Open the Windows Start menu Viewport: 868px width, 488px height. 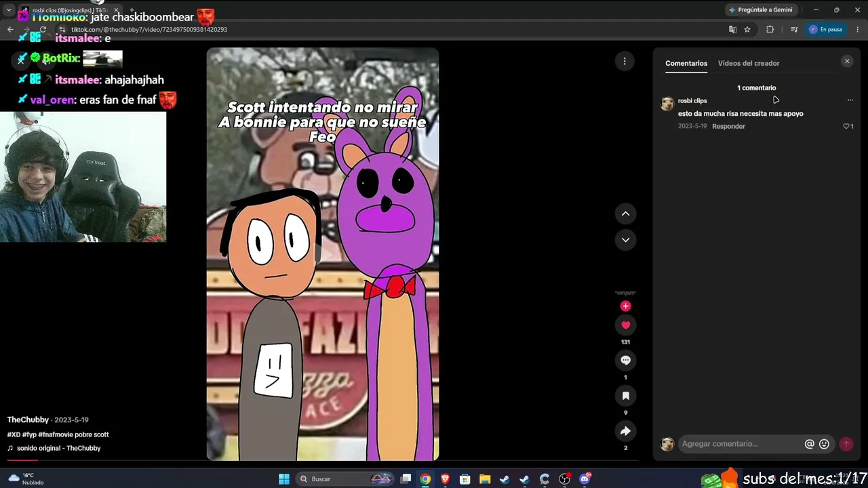[x=284, y=479]
